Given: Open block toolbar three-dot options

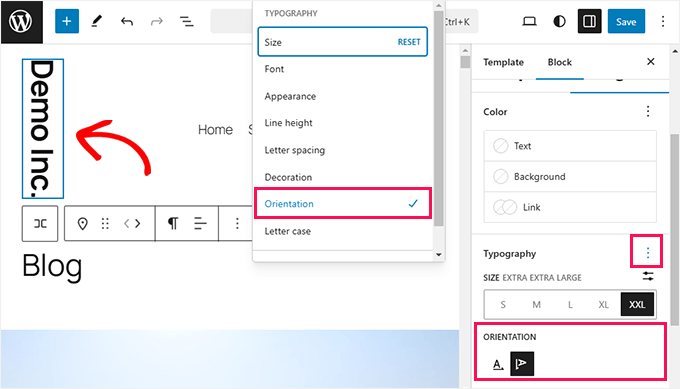Looking at the screenshot, I should [237, 223].
